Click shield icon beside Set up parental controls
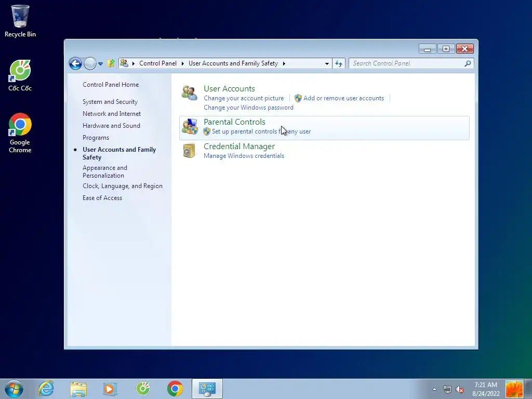 tap(207, 131)
